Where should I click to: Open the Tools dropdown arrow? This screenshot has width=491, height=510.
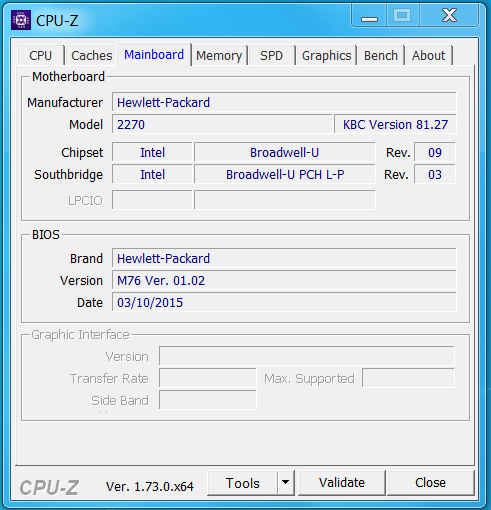point(285,482)
